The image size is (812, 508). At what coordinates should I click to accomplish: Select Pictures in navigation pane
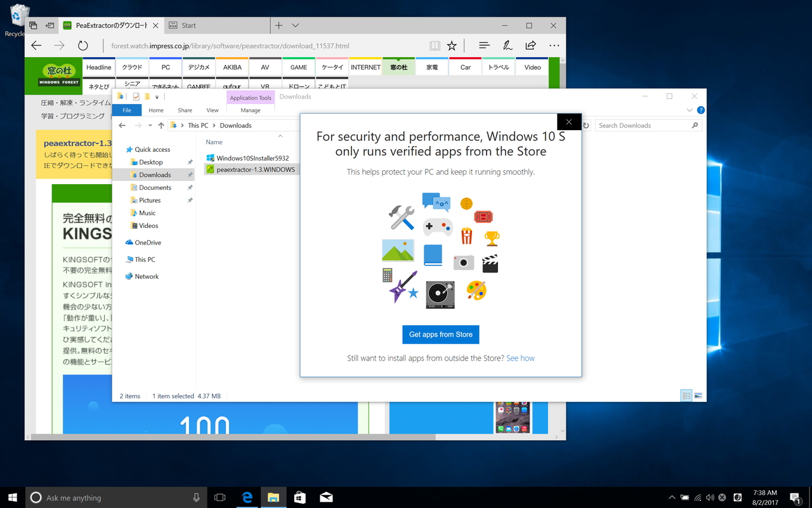click(150, 200)
